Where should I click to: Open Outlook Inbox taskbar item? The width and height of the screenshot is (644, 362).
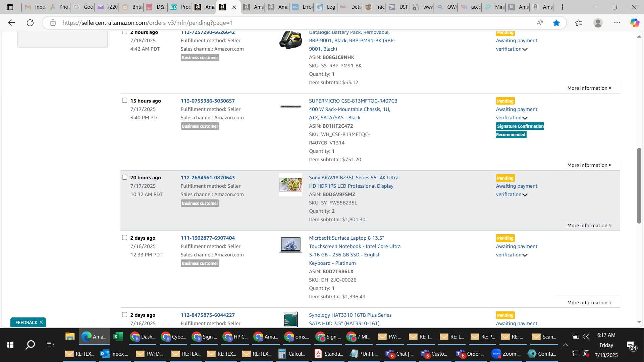(114, 354)
